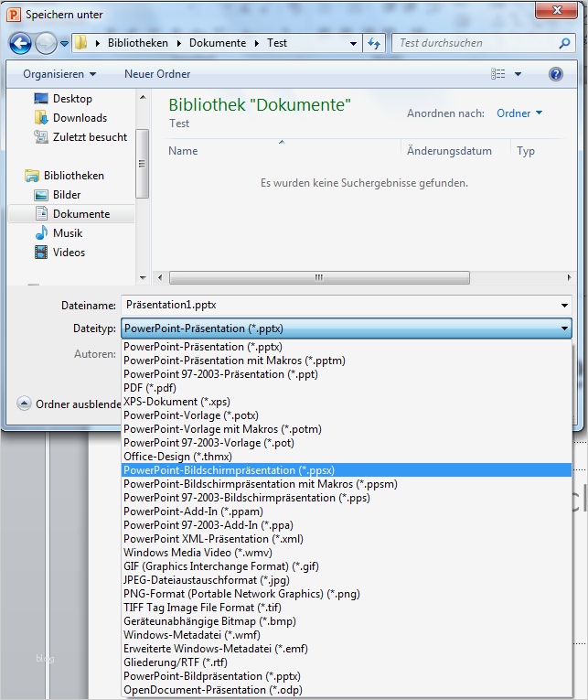This screenshot has width=588, height=700.
Task: Sort by the Name column header
Action: (183, 151)
